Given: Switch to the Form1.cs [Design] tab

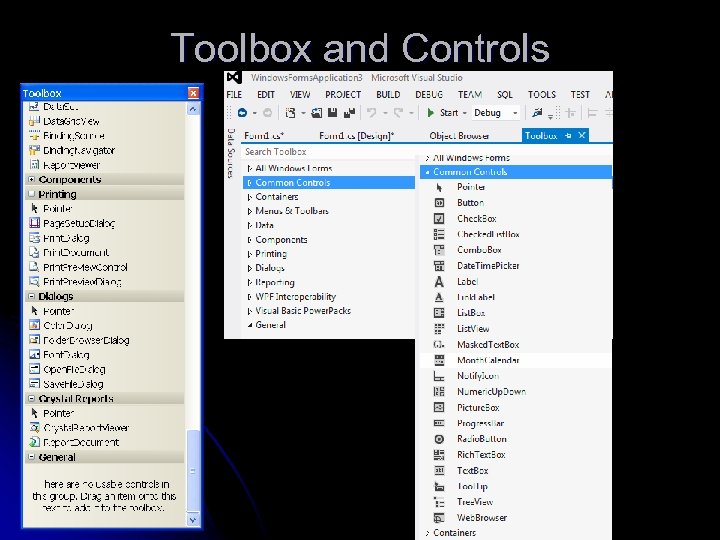Looking at the screenshot, I should click(x=357, y=136).
